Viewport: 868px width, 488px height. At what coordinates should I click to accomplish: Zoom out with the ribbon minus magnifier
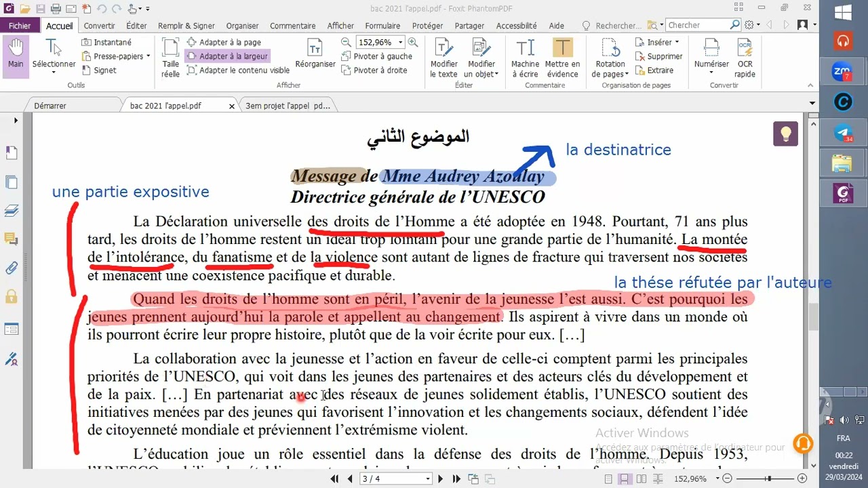[346, 42]
